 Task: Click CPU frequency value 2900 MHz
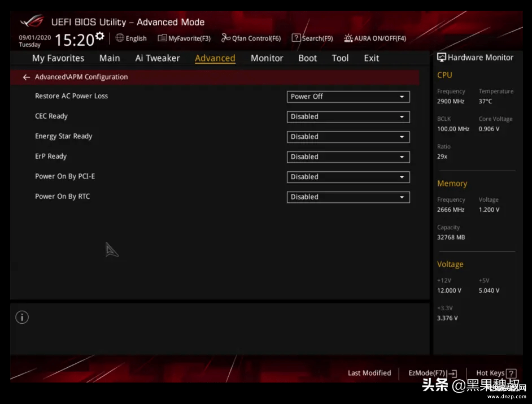point(451,101)
